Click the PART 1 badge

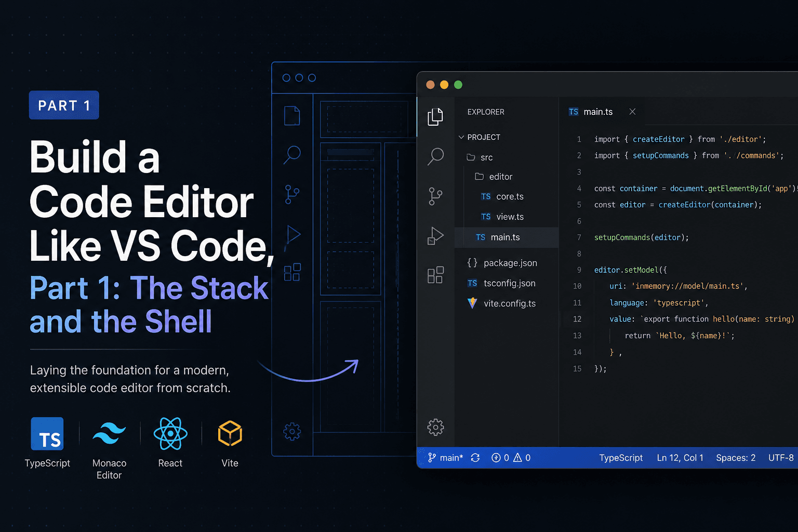pyautogui.click(x=64, y=105)
